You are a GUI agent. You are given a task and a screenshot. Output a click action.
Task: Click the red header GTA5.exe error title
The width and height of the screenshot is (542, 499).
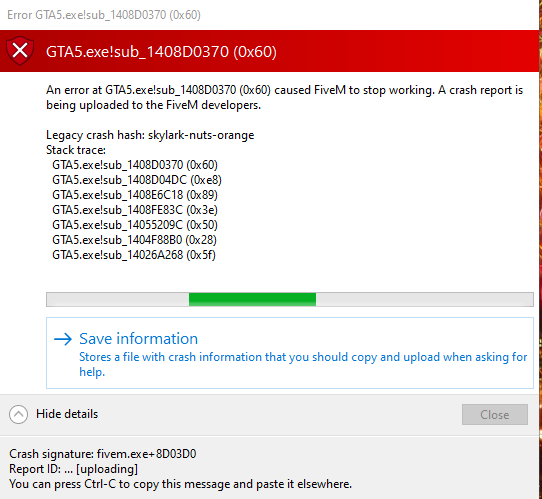(x=161, y=51)
